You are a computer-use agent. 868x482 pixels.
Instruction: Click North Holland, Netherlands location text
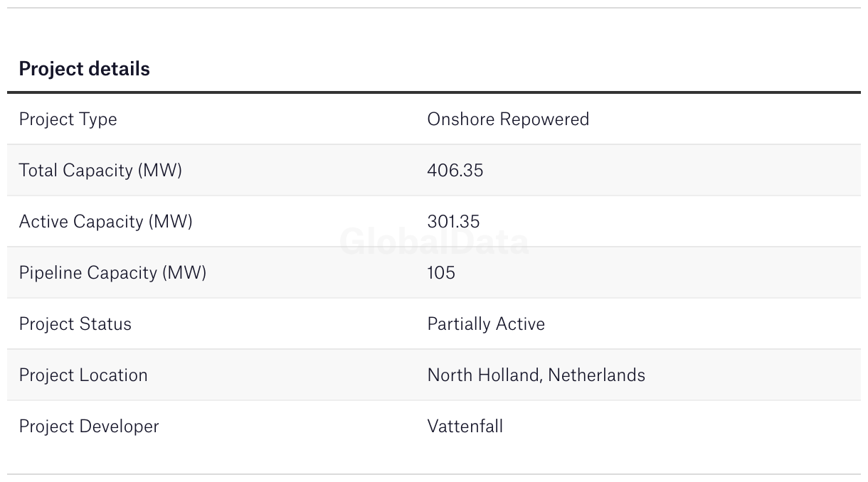536,375
